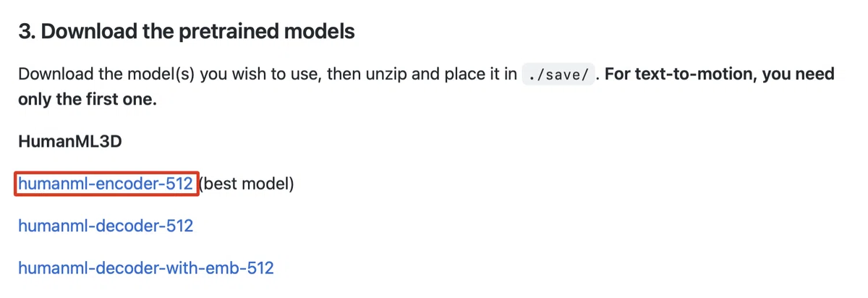Open the humanml-decoder-512 link
The height and width of the screenshot is (298, 868).
coord(106,226)
